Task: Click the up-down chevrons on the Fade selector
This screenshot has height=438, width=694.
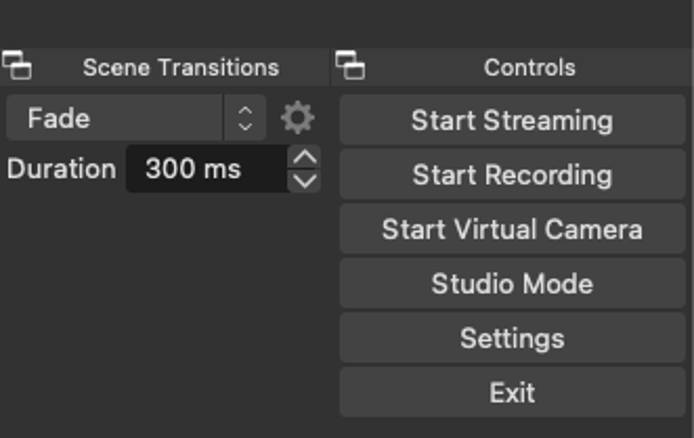Action: pyautogui.click(x=245, y=118)
